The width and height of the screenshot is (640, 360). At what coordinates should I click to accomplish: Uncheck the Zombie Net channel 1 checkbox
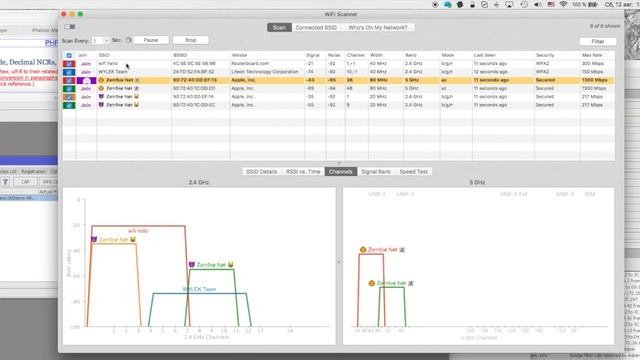coord(69,97)
